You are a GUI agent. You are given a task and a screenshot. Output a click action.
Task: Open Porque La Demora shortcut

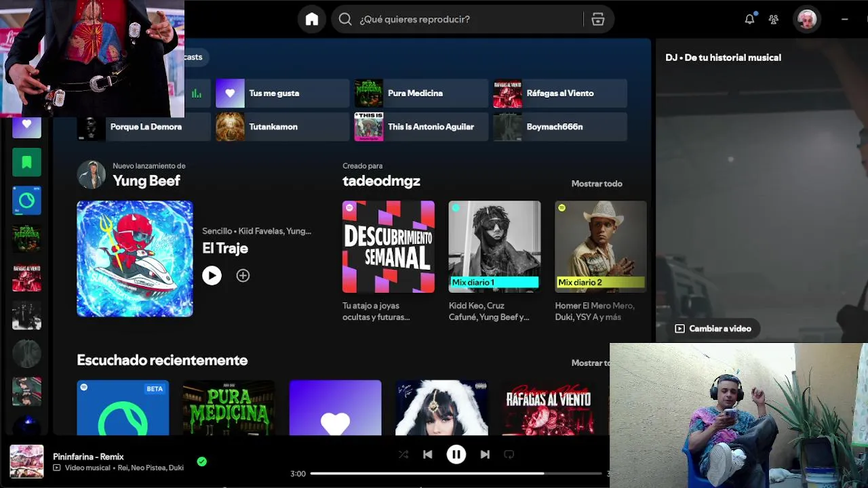click(144, 127)
